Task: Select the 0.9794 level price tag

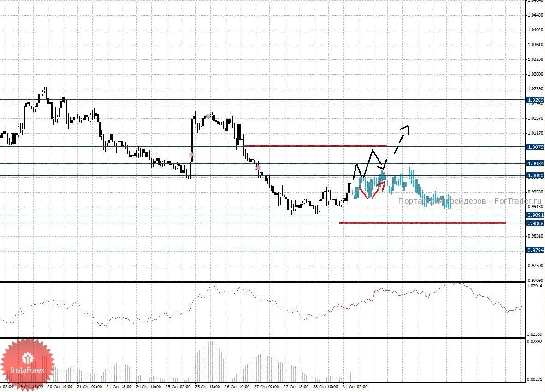Action: [x=535, y=250]
